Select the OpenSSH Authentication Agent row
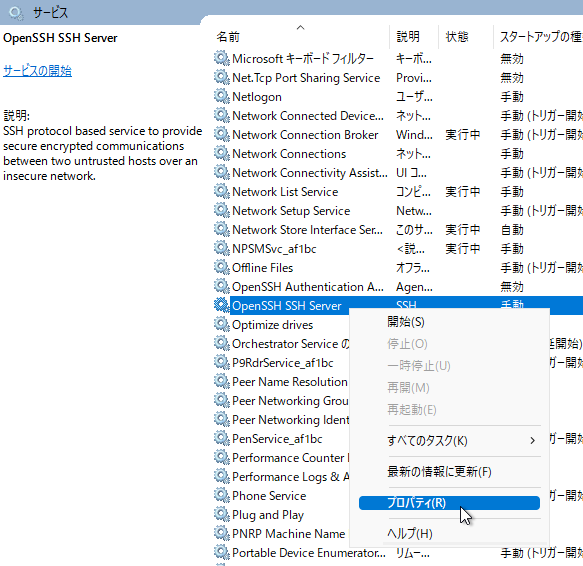This screenshot has width=583, height=566. (398, 287)
